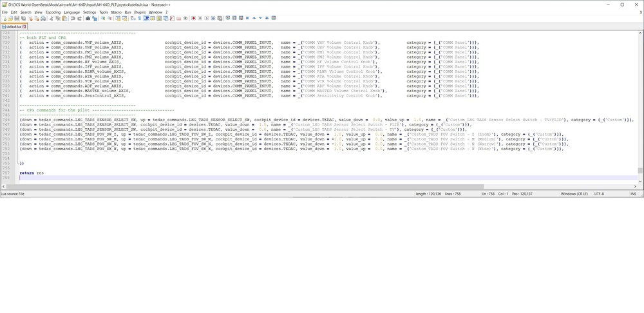Viewport: 644px width, 313px height.
Task: Click the Zoom Out magnifier icon
Action: pos(110,18)
